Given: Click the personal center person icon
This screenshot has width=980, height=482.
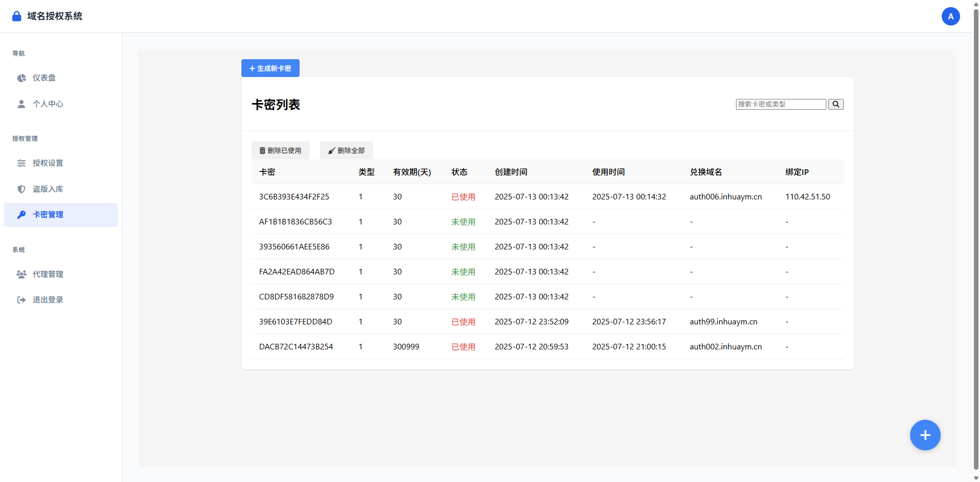Looking at the screenshot, I should click(x=21, y=104).
